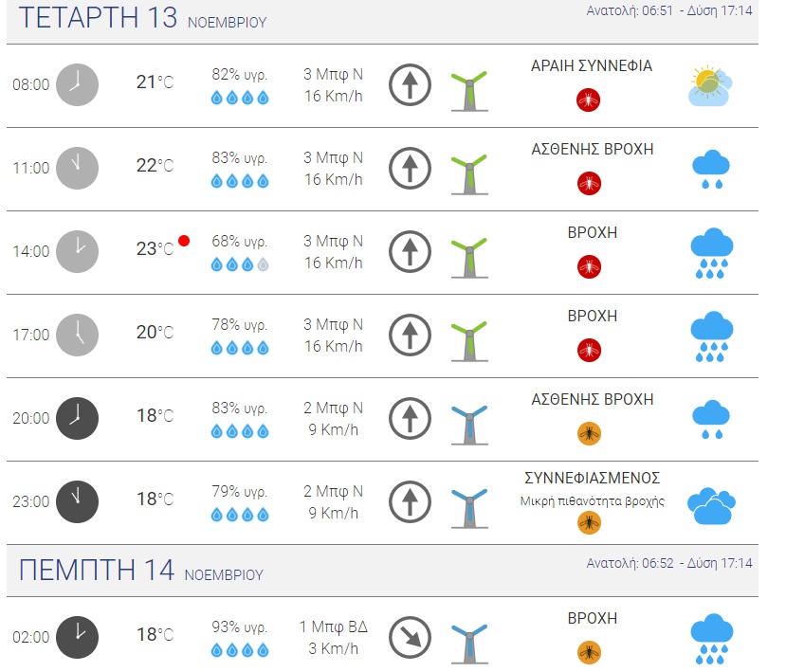Screen dimensions: 786x672
Task: Click the heavy rain cloud icon at 14:00
Action: click(x=710, y=253)
